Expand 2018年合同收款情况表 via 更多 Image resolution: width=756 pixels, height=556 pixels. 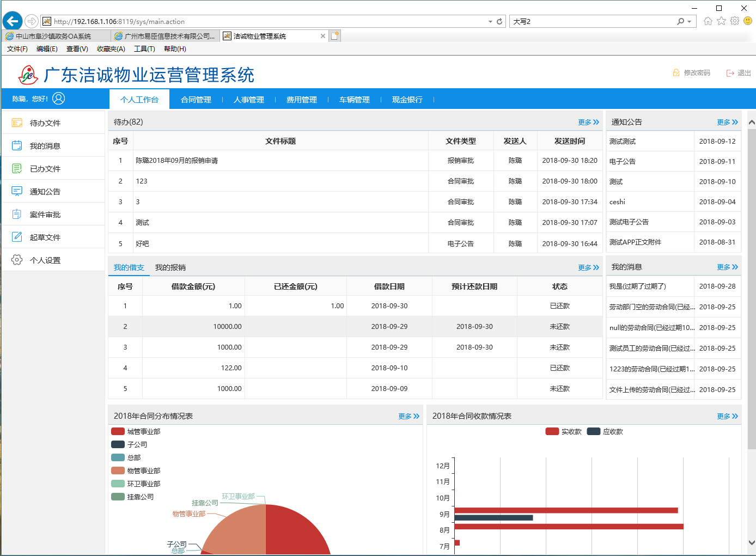click(727, 416)
